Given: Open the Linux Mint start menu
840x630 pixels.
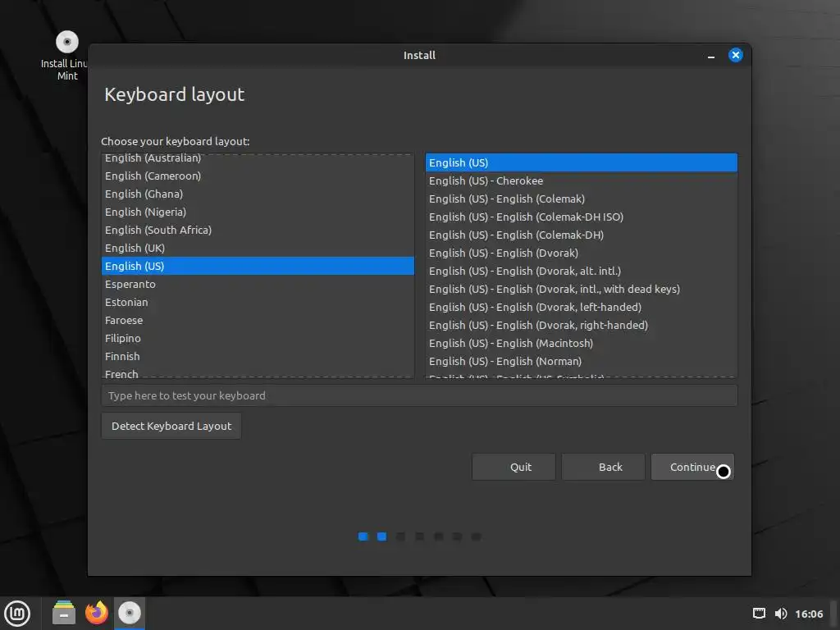Looking at the screenshot, I should (17, 613).
